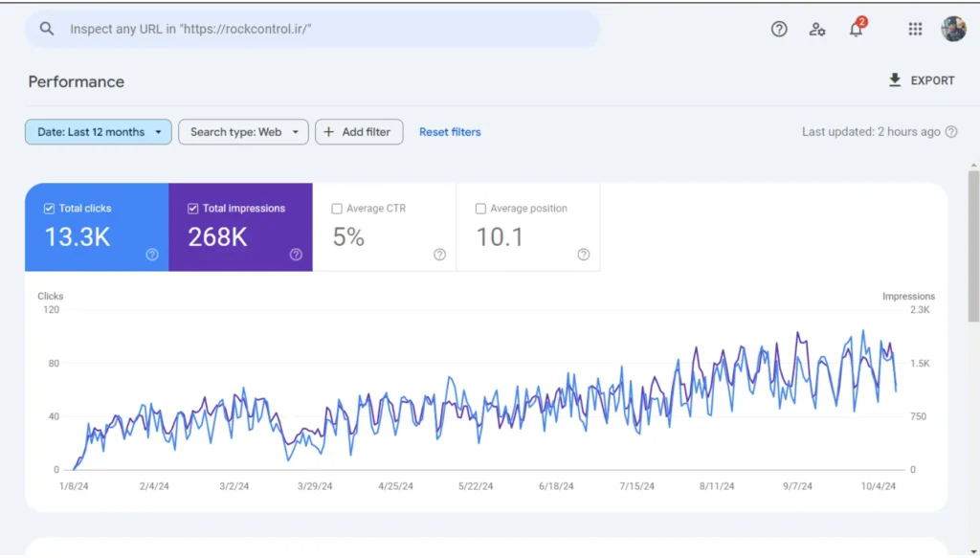Open the users and settings icon
The height and width of the screenshot is (558, 980).
coord(817,29)
